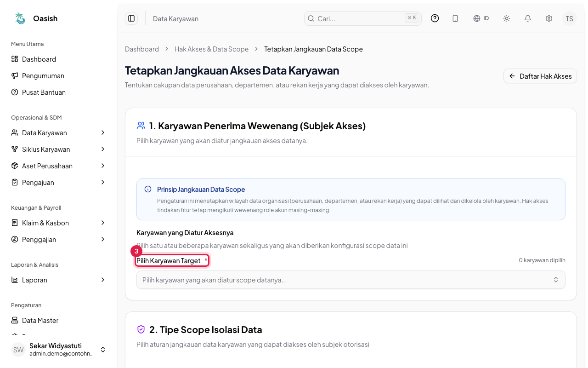The width and height of the screenshot is (588, 368).
Task: Click the Oasish palm tree logo
Action: pos(20,18)
